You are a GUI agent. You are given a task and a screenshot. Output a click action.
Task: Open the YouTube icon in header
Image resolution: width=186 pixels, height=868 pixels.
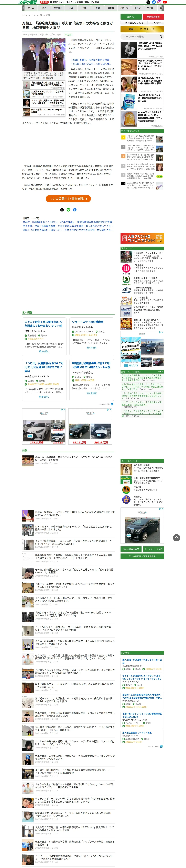(165, 2)
